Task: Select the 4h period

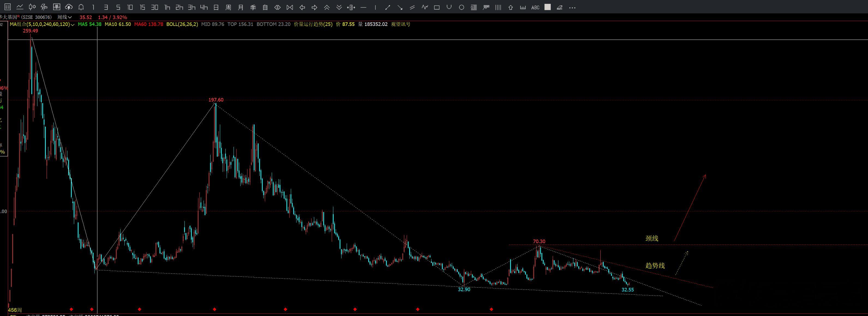Action: (204, 7)
